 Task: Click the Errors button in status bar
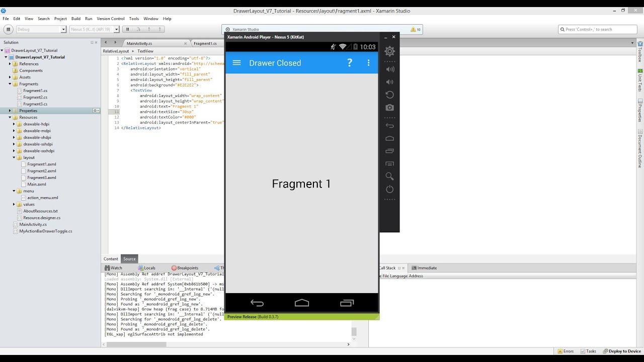tap(566, 351)
